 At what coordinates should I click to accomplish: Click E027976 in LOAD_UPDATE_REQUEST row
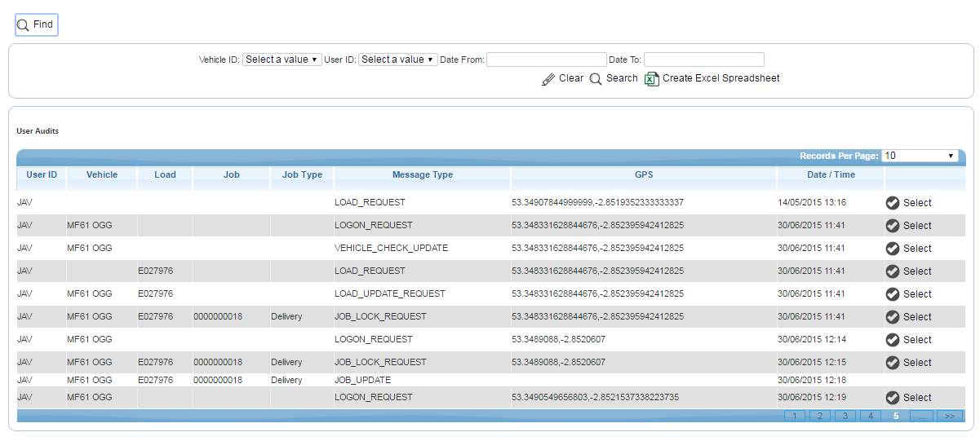pos(155,293)
